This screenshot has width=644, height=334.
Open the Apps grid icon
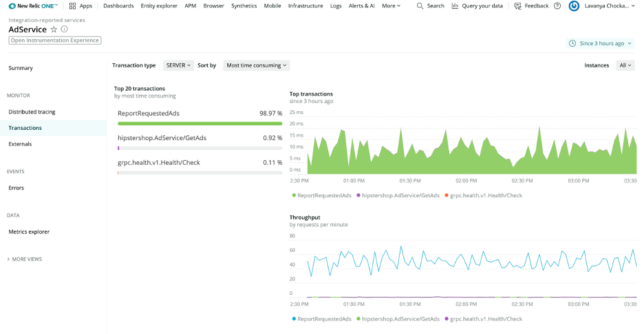pos(72,5)
